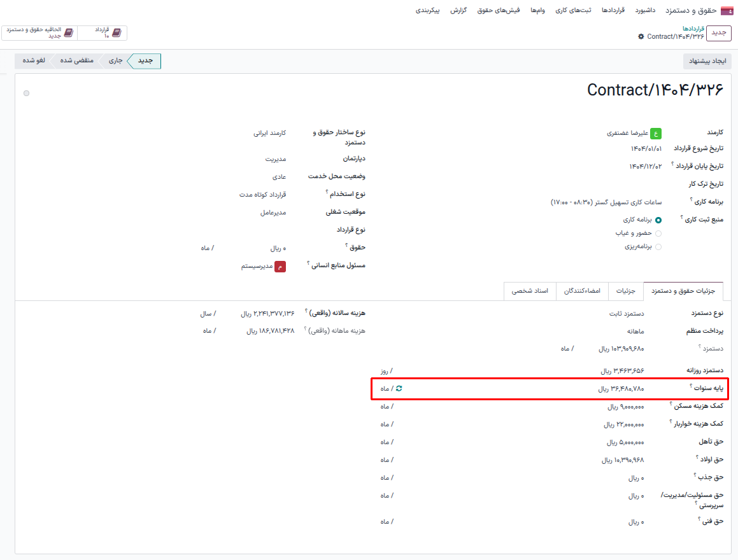
Task: Click the مدیرسیستم avatar in مسئول منابع انسانی
Action: (x=280, y=265)
